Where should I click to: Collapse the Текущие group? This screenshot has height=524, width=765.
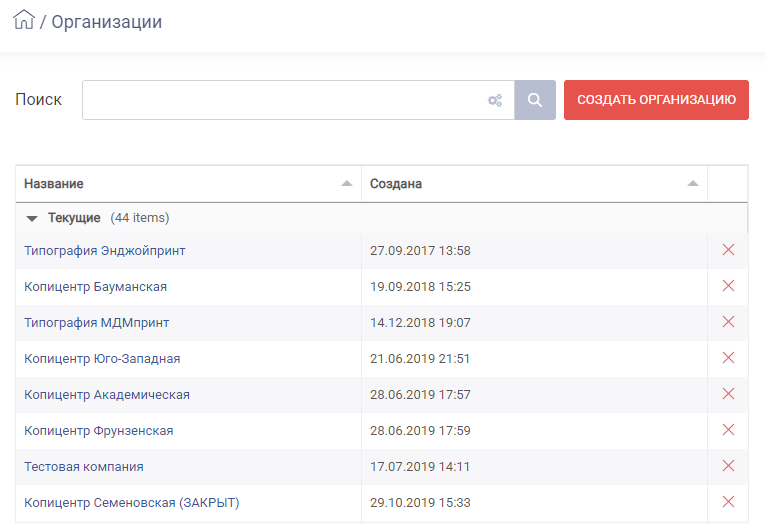click(x=32, y=219)
